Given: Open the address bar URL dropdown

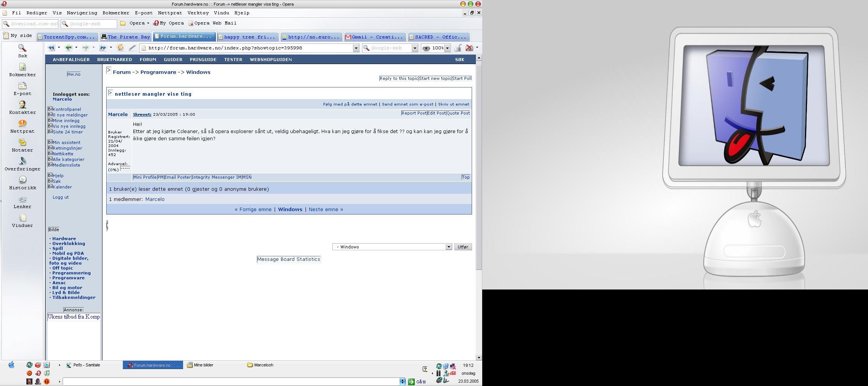Looking at the screenshot, I should (x=356, y=48).
